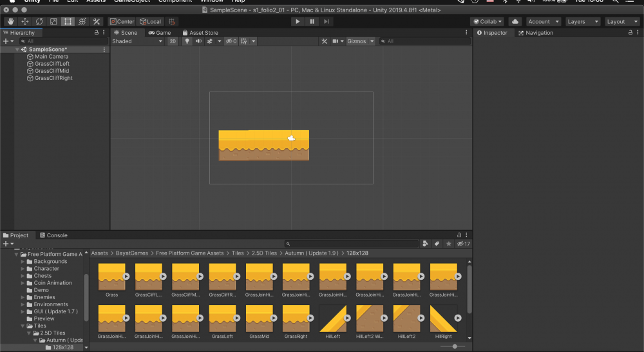
Task: Adjust the asset thumbnail size slider
Action: [x=455, y=346]
